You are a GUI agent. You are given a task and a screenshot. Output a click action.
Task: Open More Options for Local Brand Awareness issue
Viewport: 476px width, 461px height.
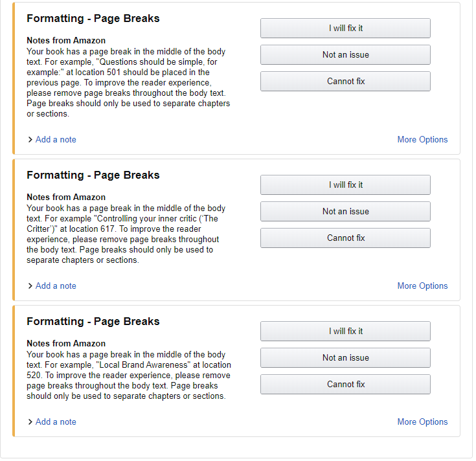[x=422, y=422]
